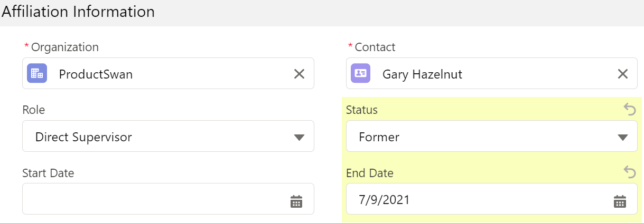
Task: Click the End Date field with 7/9/2021
Action: 492,199
